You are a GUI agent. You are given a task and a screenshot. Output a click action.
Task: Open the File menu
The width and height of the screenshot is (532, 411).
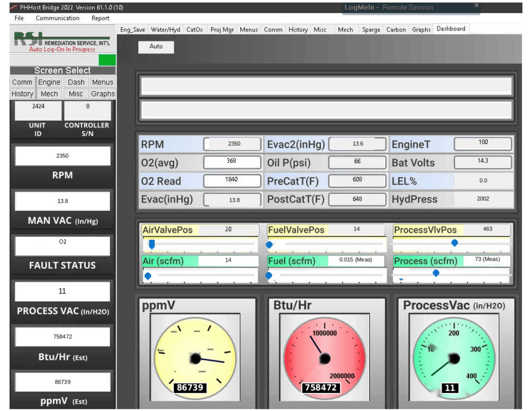(19, 18)
